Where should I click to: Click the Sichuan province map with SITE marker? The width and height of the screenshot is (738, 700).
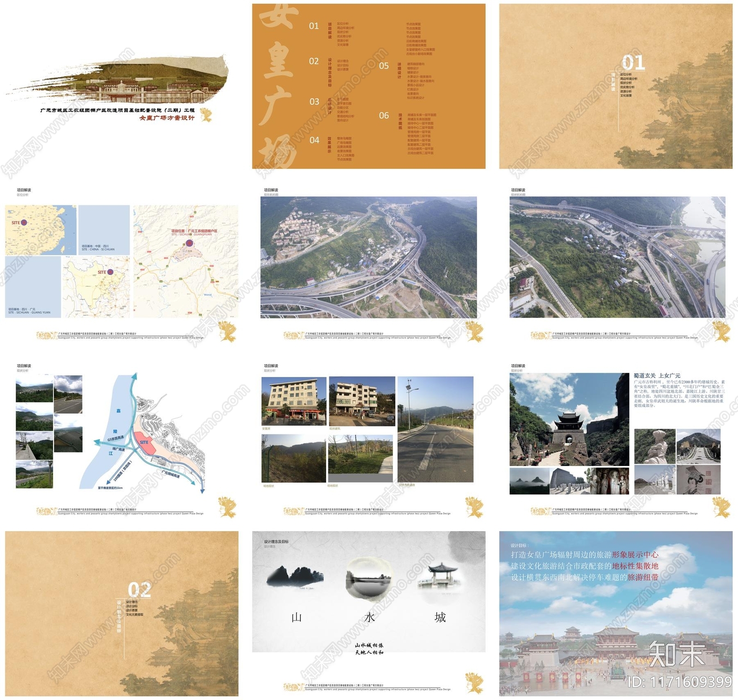pos(96,287)
